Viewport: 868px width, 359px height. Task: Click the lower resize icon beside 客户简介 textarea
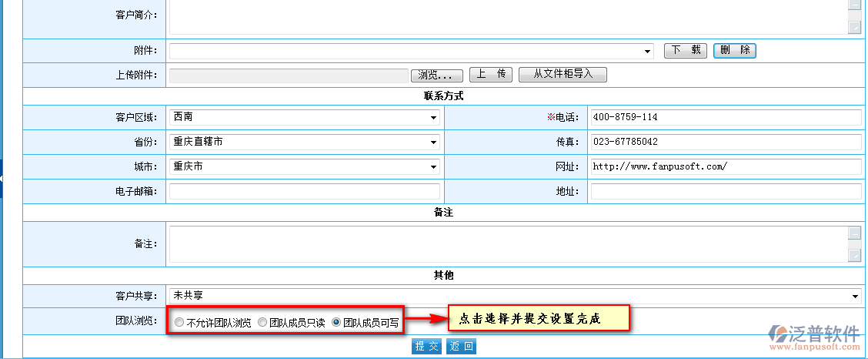coord(854,28)
